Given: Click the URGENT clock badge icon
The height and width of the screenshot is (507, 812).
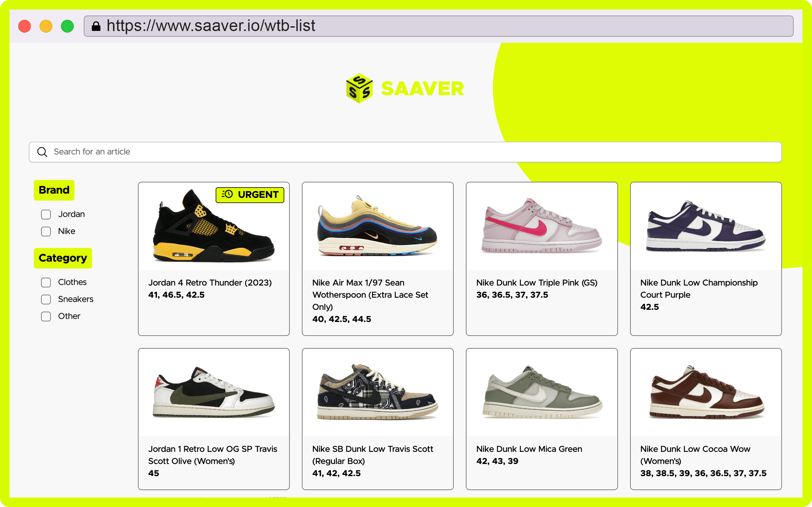Looking at the screenshot, I should pyautogui.click(x=227, y=194).
